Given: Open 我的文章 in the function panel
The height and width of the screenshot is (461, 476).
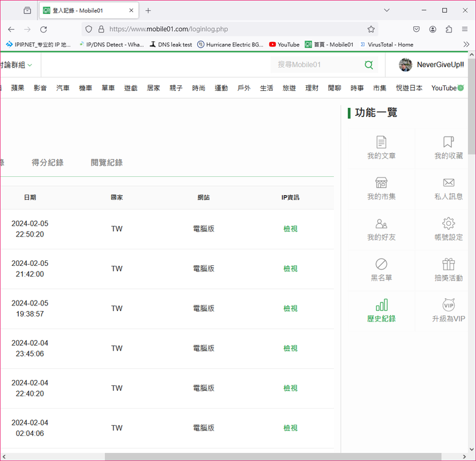Looking at the screenshot, I should coord(381,142).
